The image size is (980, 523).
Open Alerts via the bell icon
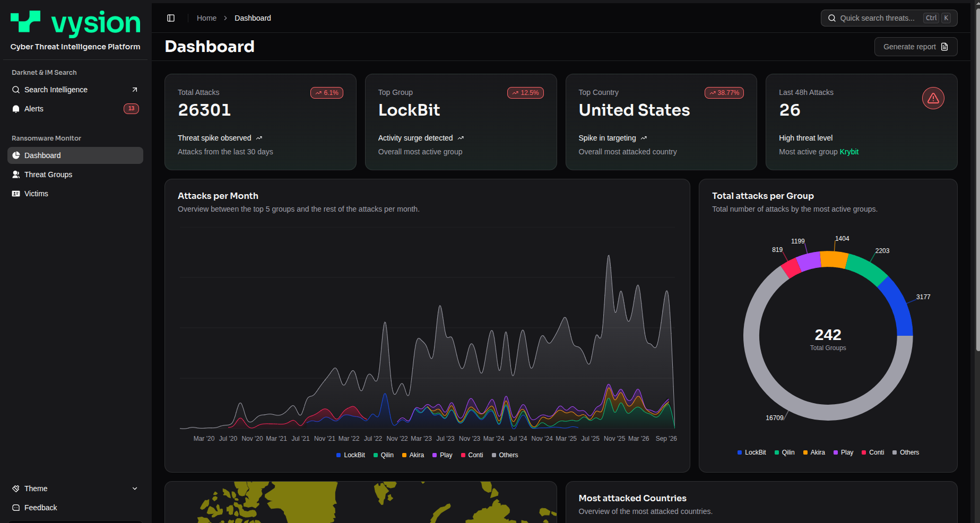pos(16,109)
